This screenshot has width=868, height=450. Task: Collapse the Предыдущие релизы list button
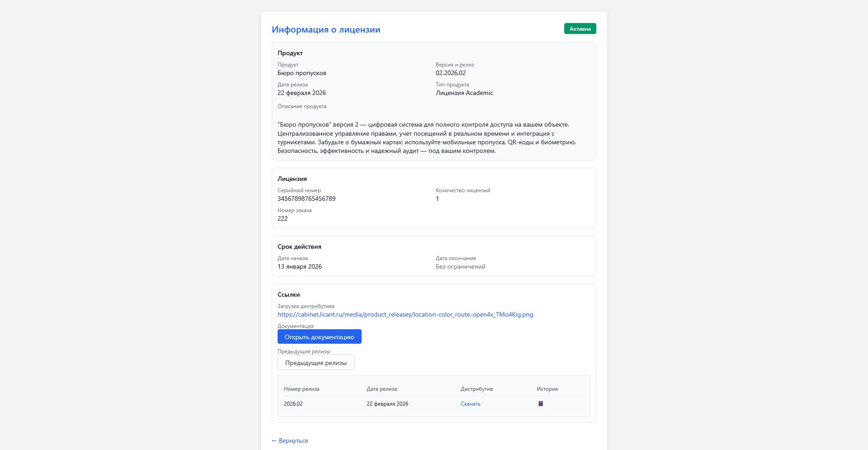coord(316,363)
